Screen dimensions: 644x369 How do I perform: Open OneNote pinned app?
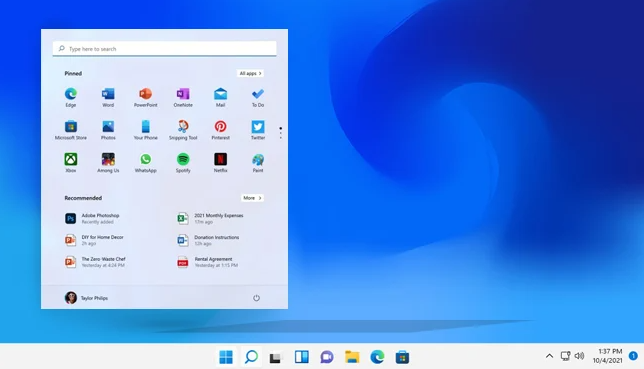pos(183,97)
